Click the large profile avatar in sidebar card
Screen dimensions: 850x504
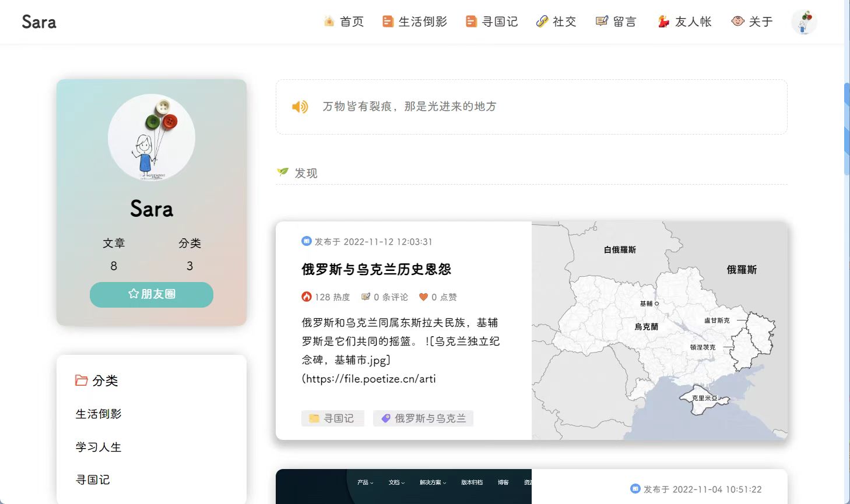tap(152, 138)
